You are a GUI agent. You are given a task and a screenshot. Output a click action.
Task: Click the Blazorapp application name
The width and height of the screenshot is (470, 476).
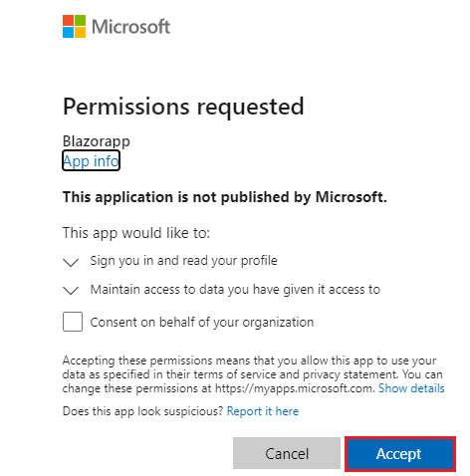(x=97, y=141)
